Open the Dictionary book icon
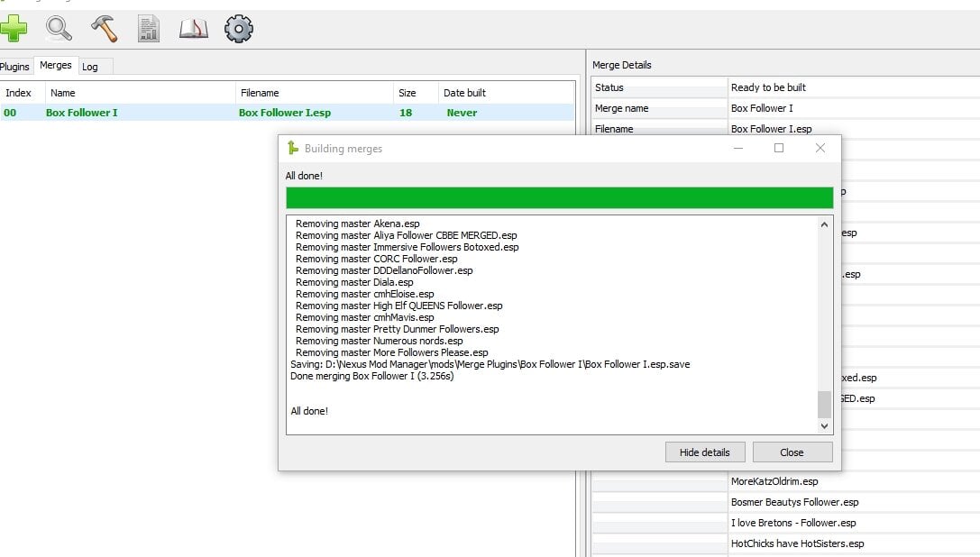Viewport: 980px width, 557px height. click(194, 29)
